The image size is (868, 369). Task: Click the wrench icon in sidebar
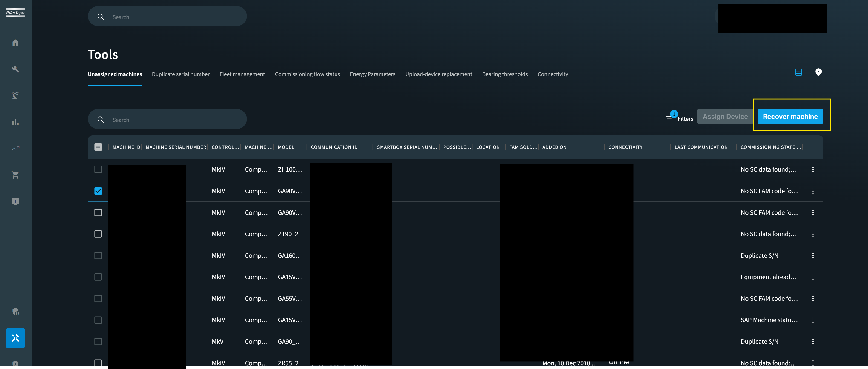(15, 69)
